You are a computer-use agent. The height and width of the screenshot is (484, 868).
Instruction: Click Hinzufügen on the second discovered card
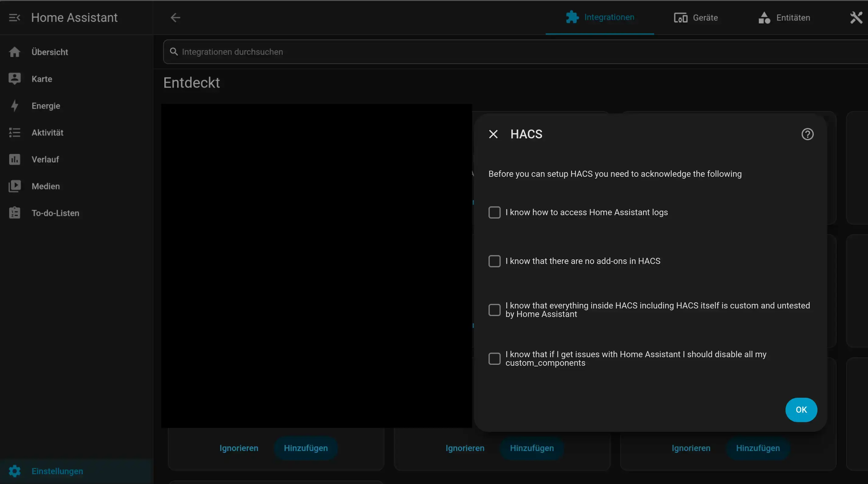532,448
